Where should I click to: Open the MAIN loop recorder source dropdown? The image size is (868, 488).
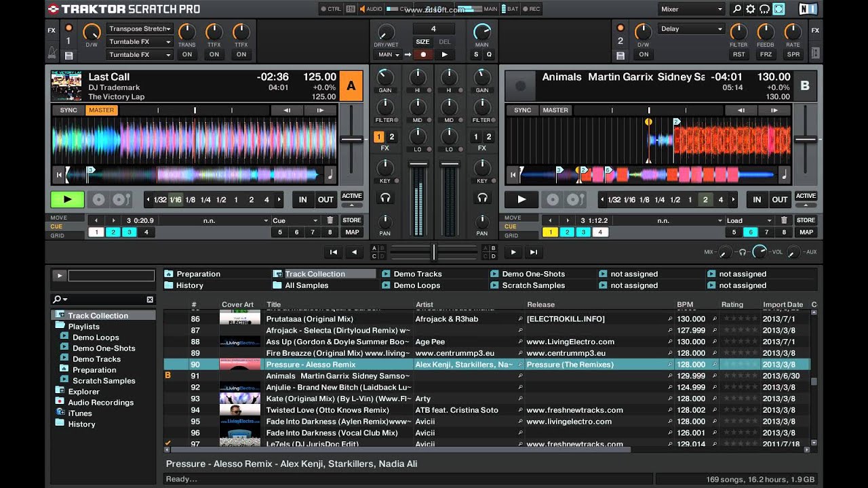click(x=388, y=54)
